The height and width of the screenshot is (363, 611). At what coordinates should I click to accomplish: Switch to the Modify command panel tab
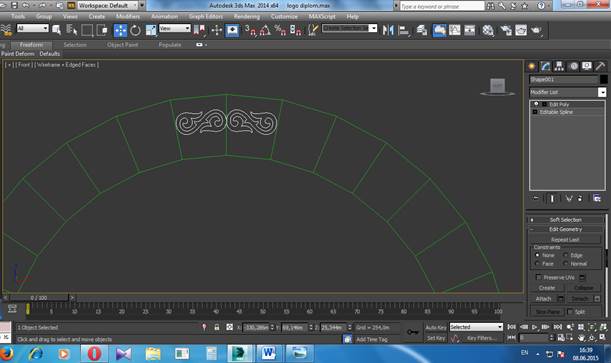545,66
